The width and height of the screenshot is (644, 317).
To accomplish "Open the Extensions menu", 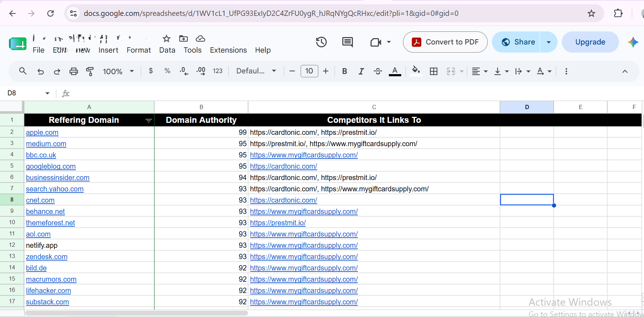I will point(228,50).
